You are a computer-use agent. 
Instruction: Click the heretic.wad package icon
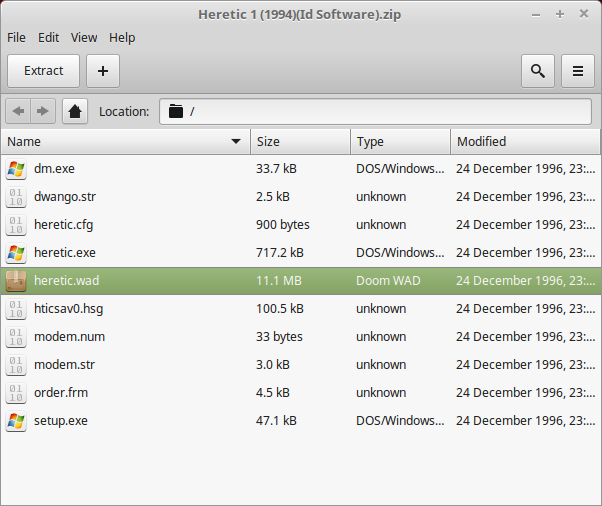(16, 281)
